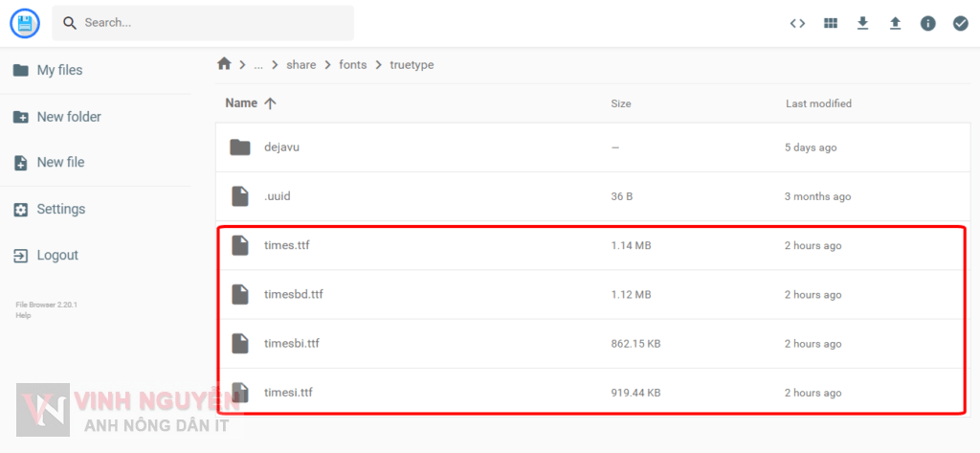
Task: Sort files by Name column
Action: 242,103
